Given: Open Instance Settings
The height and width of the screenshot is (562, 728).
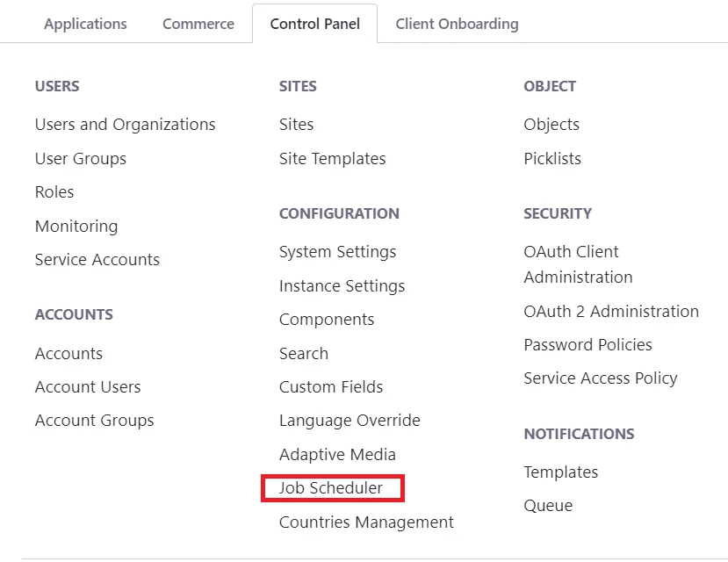Looking at the screenshot, I should pyautogui.click(x=342, y=286).
